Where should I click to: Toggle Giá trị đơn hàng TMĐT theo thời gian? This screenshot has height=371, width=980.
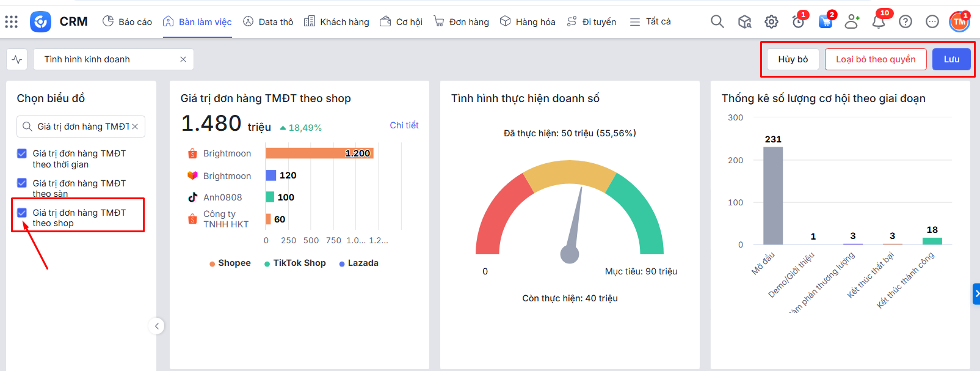click(x=22, y=153)
